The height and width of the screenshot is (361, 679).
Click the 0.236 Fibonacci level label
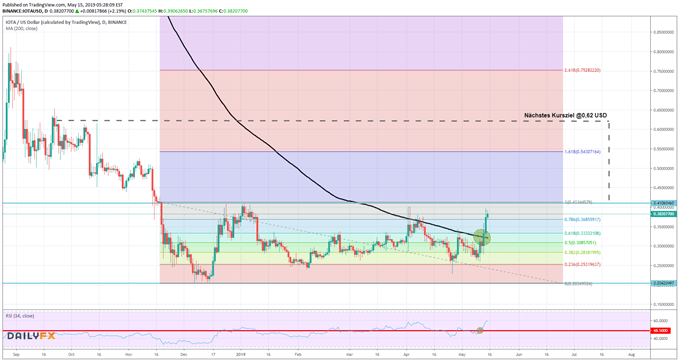pyautogui.click(x=582, y=264)
